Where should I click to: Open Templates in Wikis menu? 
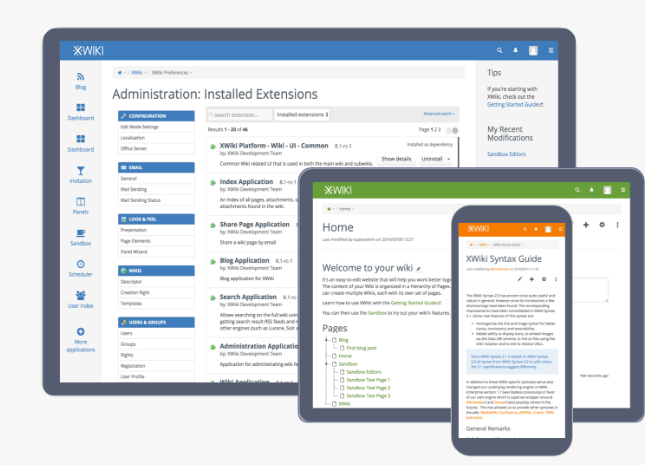tap(156, 303)
